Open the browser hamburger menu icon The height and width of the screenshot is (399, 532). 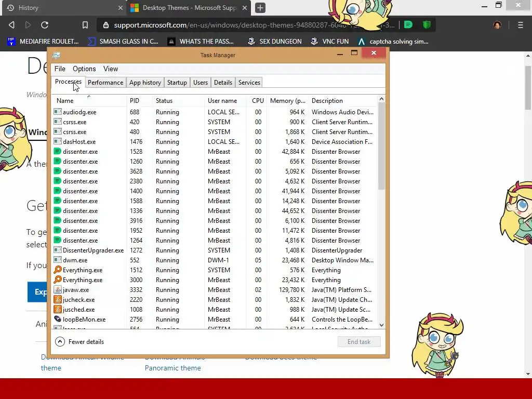(520, 25)
